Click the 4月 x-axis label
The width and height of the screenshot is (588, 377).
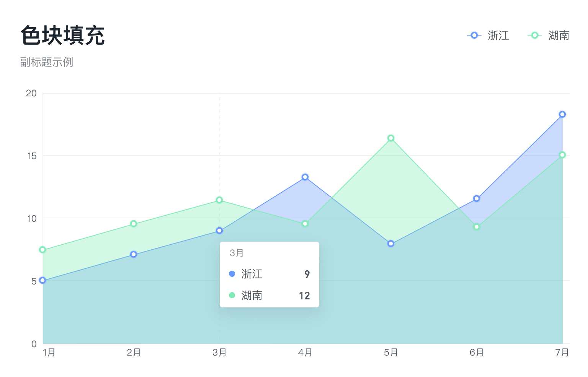point(305,352)
